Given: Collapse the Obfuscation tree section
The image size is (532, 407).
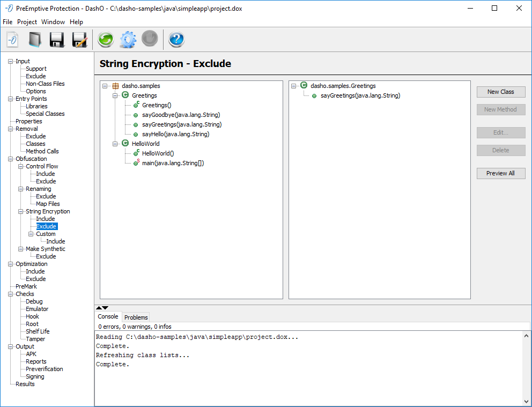Looking at the screenshot, I should (x=10, y=159).
